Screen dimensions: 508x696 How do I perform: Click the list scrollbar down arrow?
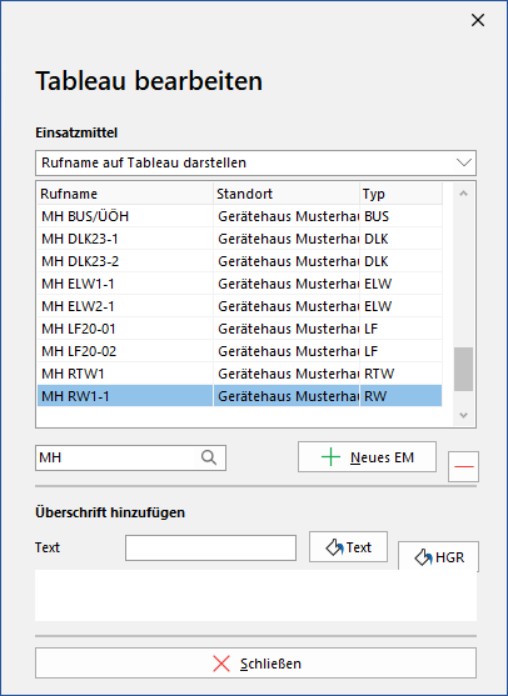(x=464, y=415)
